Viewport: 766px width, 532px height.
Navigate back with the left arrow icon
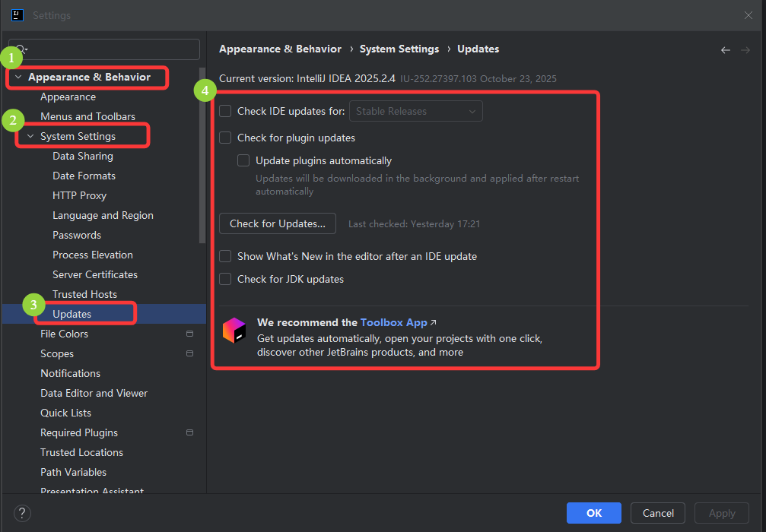726,50
